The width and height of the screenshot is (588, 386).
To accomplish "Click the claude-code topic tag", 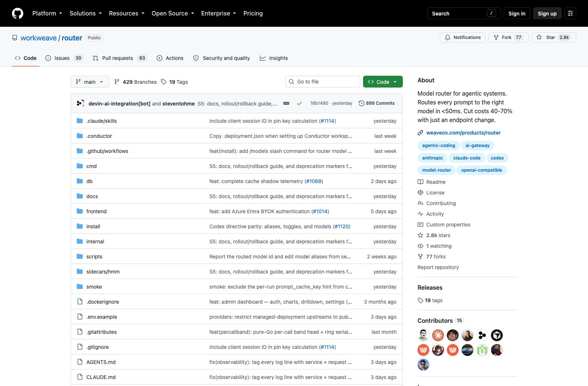I will [x=467, y=158].
